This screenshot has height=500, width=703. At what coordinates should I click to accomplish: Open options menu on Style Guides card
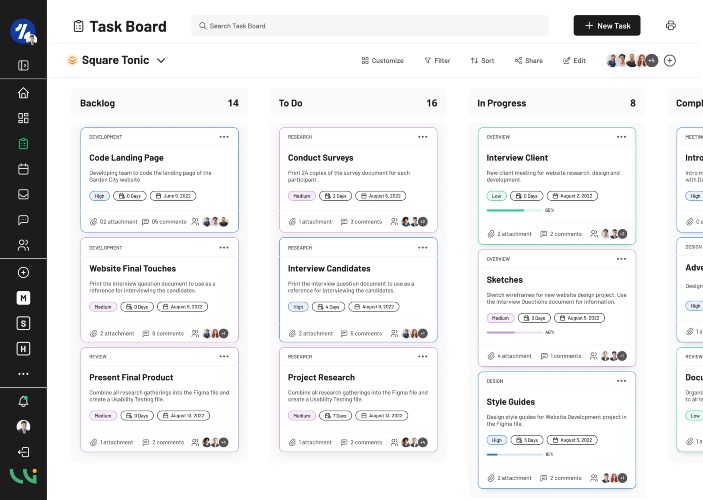621,381
